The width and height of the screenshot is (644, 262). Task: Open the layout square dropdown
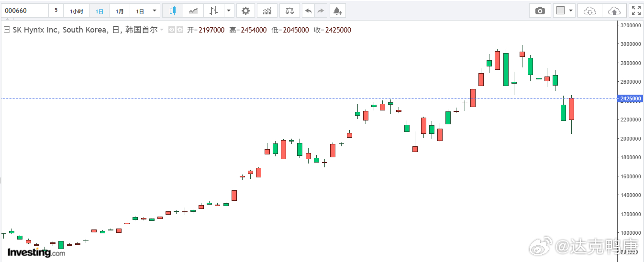(565, 11)
